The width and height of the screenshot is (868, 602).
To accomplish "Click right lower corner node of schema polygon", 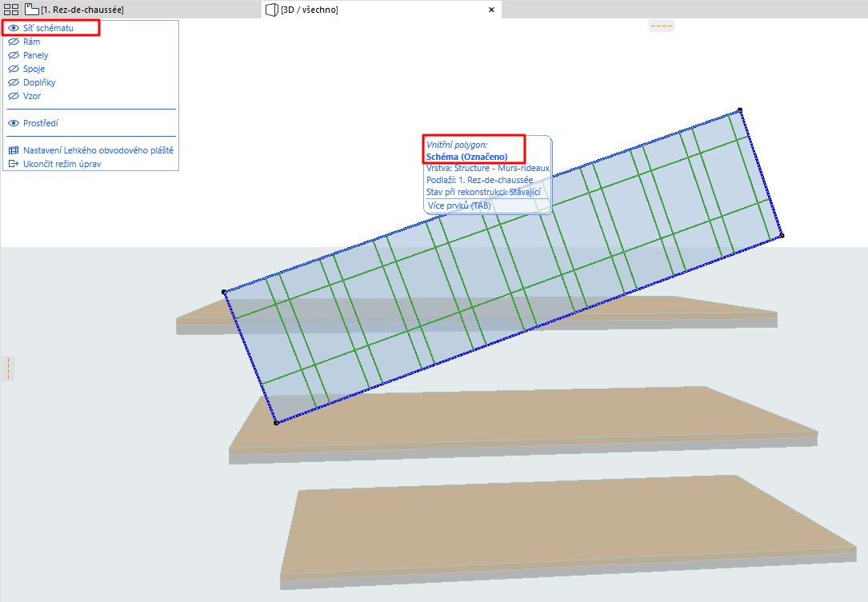I will click(782, 236).
